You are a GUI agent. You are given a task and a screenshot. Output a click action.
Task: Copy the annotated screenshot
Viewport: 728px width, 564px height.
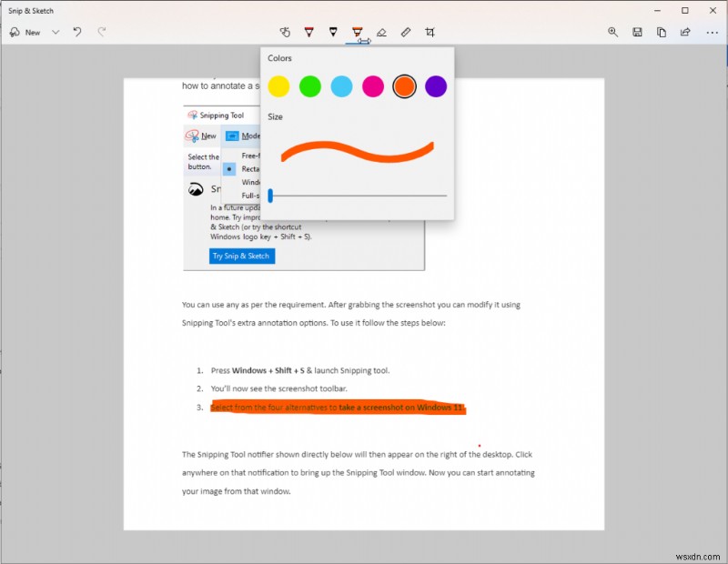tap(661, 32)
